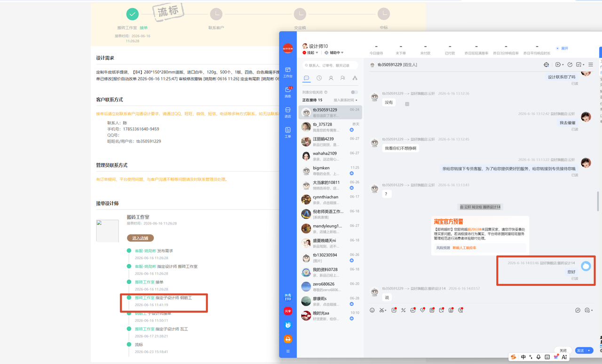Open the 工单 work order sidebar icon
602x364 pixels.
tap(288, 132)
